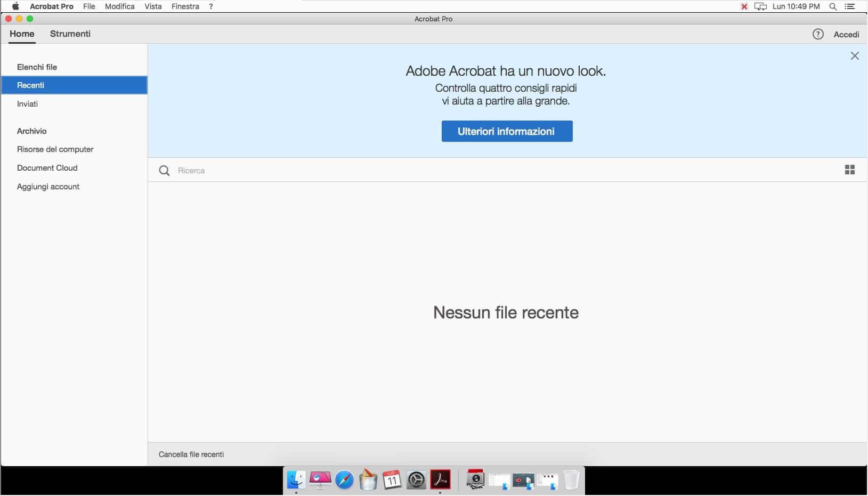Viewport: 868px width, 496px height.
Task: Open Calendar icon in the dock
Action: (392, 480)
